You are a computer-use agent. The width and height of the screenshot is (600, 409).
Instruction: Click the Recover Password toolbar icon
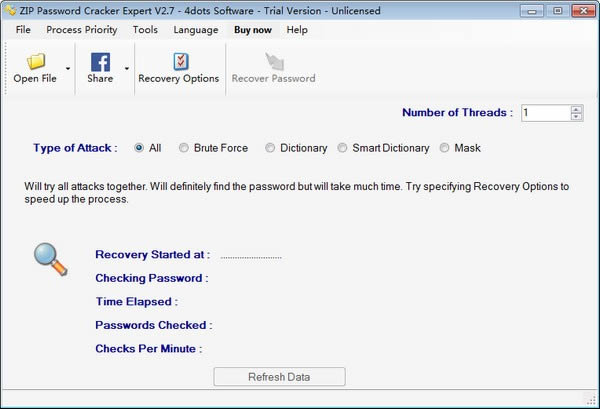(x=273, y=62)
